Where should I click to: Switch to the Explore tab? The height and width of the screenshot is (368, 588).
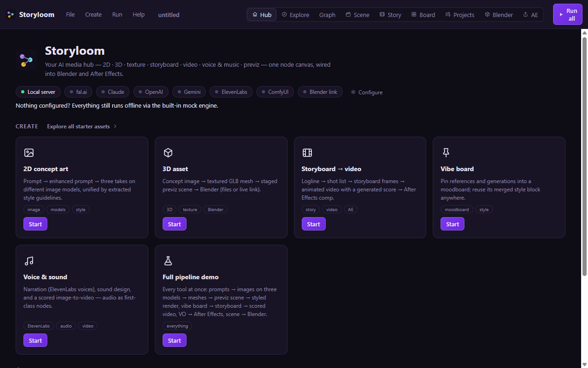[x=295, y=15]
